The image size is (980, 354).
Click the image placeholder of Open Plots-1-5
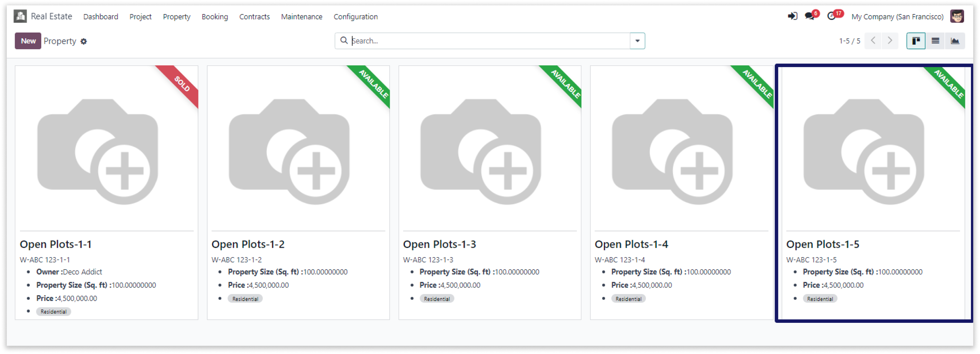coord(864,152)
